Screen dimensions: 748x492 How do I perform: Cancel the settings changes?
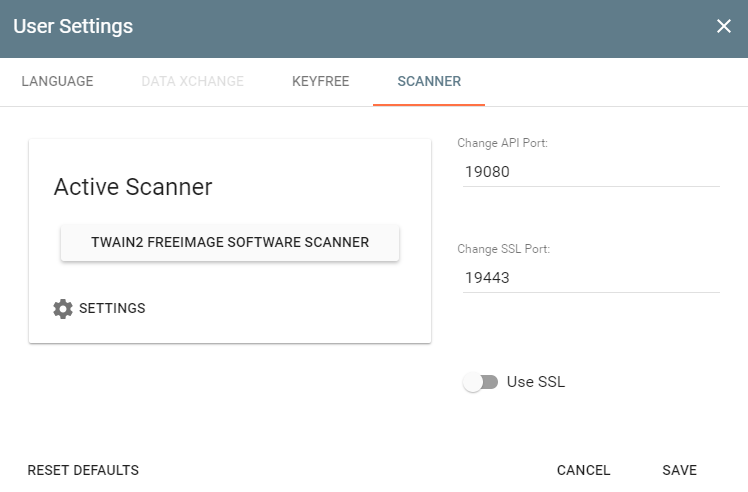coord(583,470)
